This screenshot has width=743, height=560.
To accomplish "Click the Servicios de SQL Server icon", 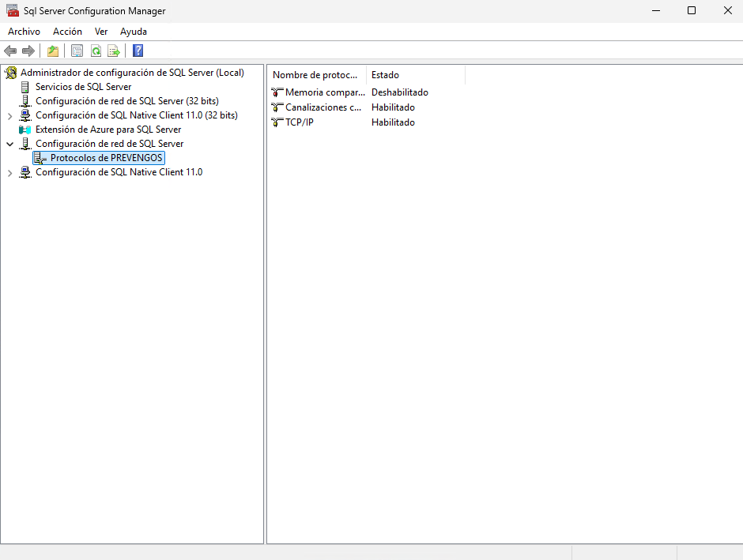I will (x=25, y=87).
